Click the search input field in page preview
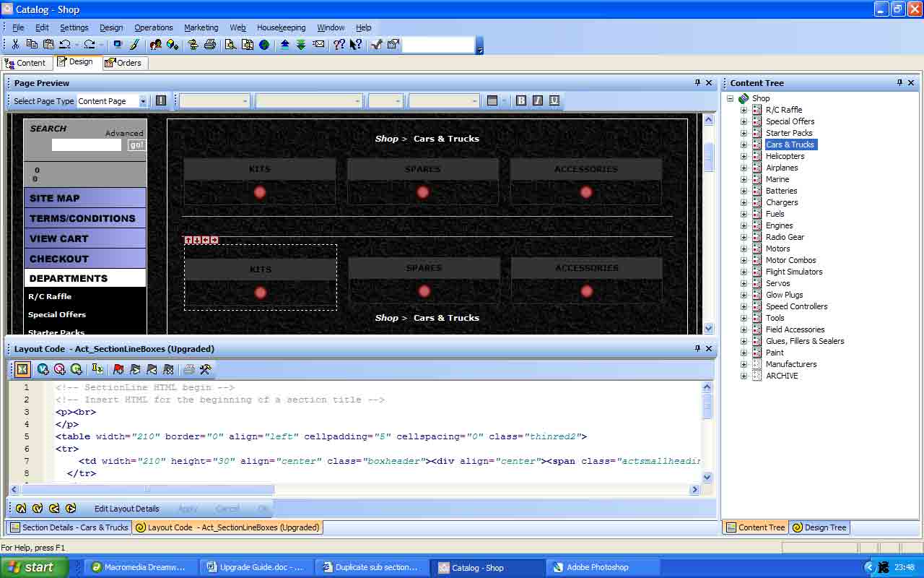 [86, 145]
